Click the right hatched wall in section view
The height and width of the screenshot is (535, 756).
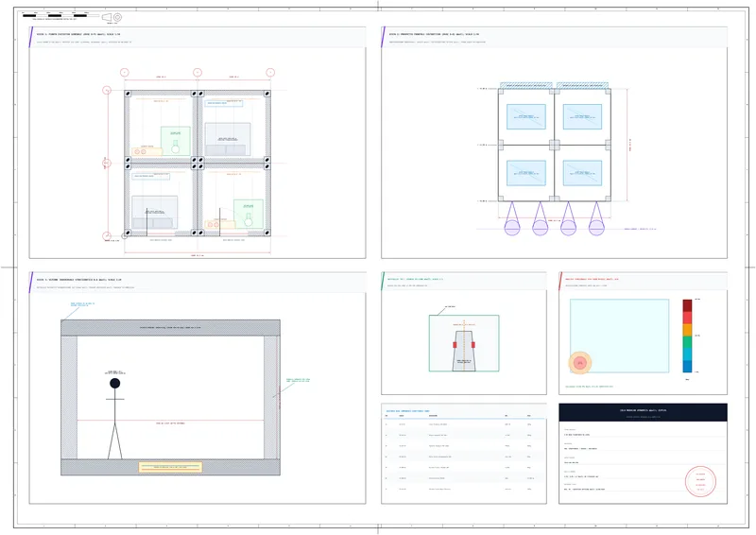pyautogui.click(x=272, y=398)
